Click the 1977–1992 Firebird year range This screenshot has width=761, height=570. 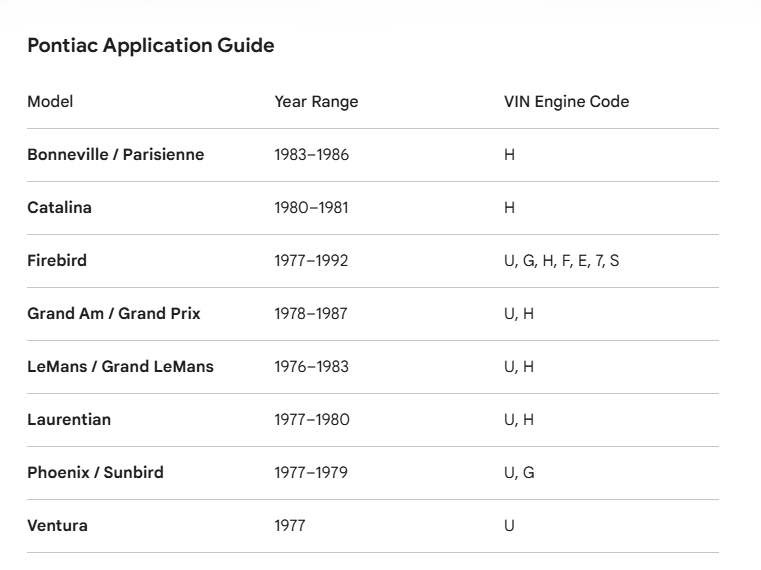pos(311,260)
